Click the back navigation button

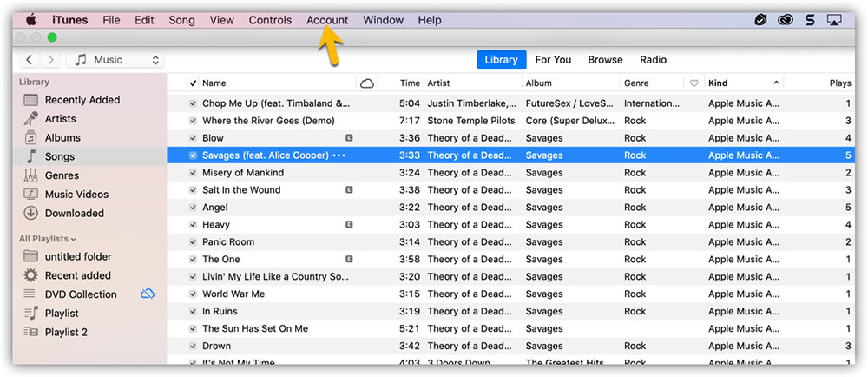pyautogui.click(x=30, y=60)
